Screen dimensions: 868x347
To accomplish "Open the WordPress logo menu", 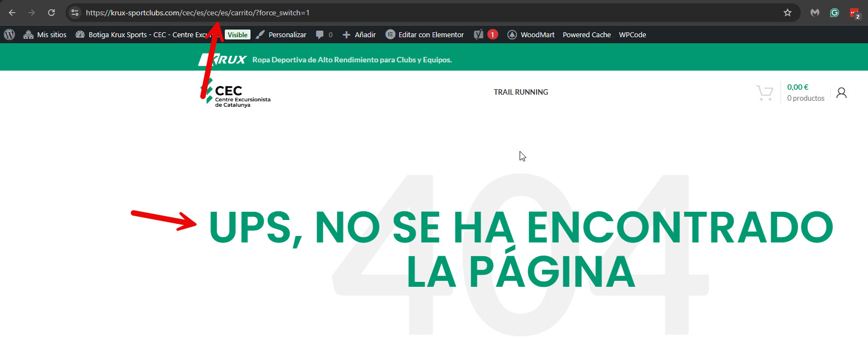I will tap(9, 34).
